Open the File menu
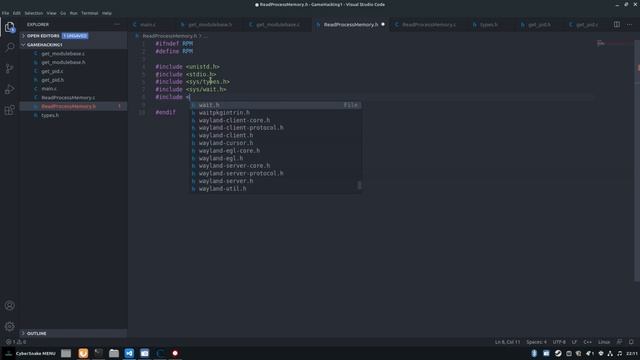The width and height of the screenshot is (640, 360). tap(6, 13)
